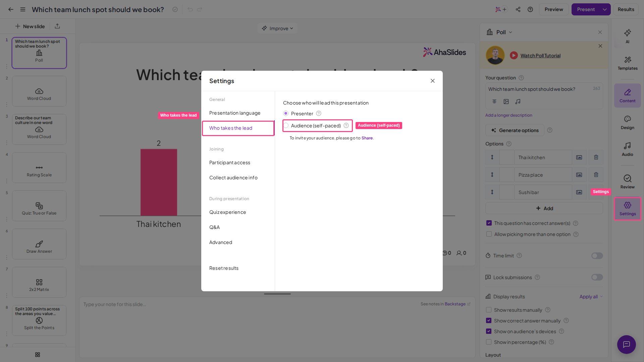Open the Design sidebar panel

point(627,123)
